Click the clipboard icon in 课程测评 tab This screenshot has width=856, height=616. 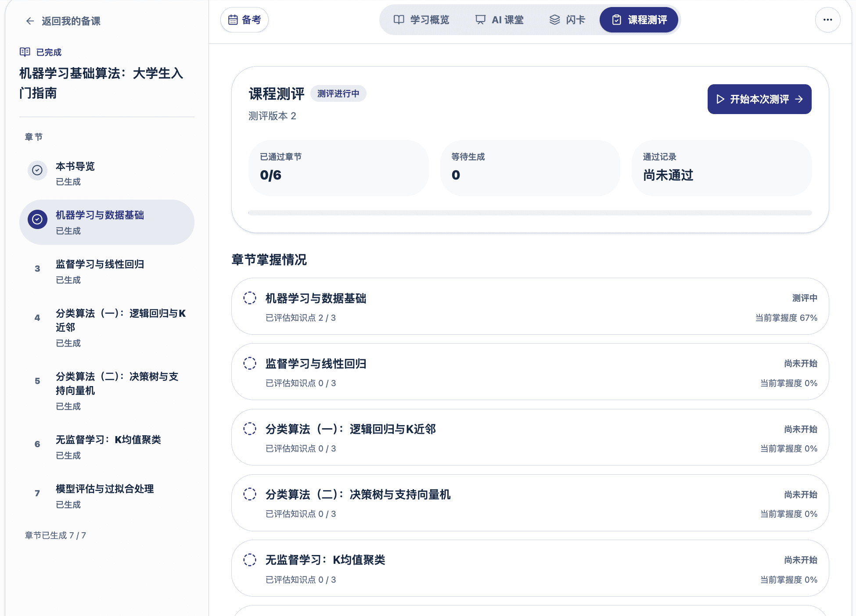(x=617, y=20)
